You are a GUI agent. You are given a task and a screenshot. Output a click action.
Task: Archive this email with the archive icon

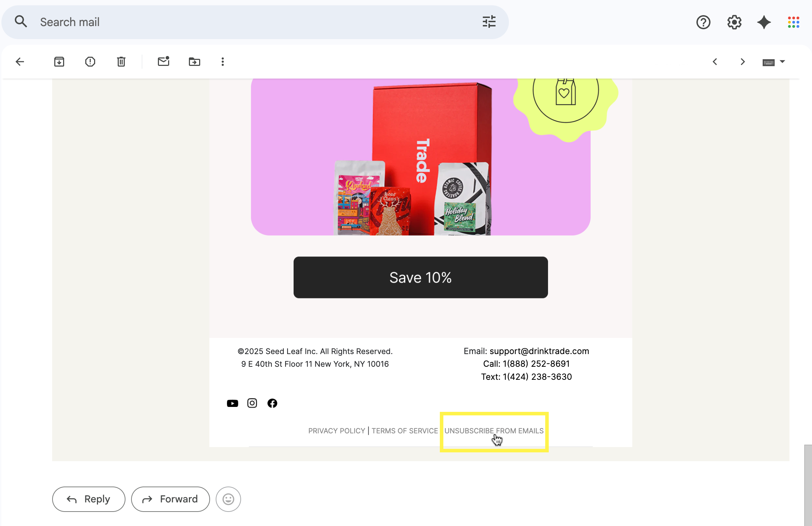59,62
